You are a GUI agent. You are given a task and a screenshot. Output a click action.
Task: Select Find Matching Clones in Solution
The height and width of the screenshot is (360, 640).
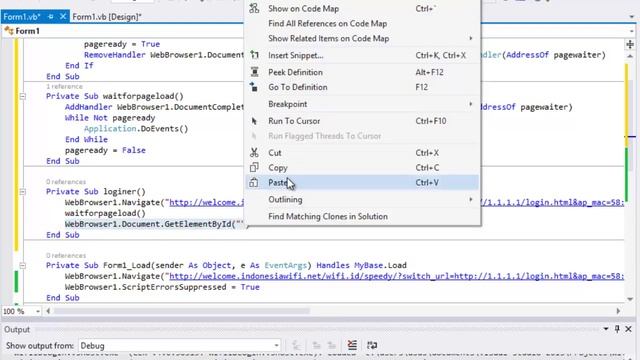pyautogui.click(x=362, y=216)
